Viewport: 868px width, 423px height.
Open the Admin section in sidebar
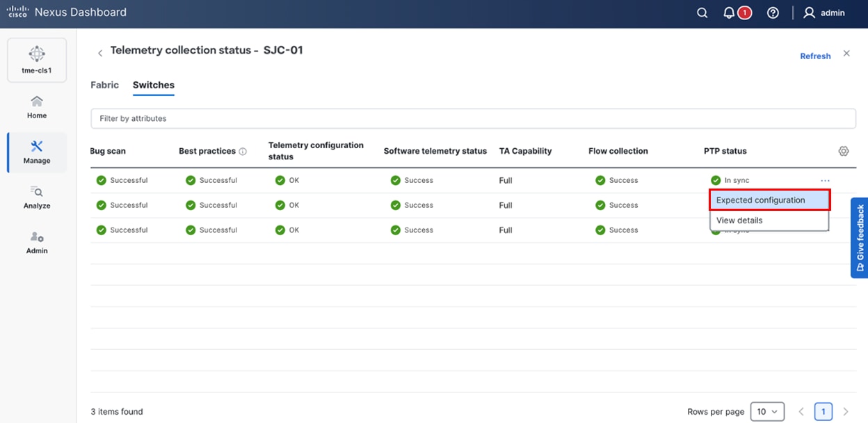pyautogui.click(x=37, y=243)
